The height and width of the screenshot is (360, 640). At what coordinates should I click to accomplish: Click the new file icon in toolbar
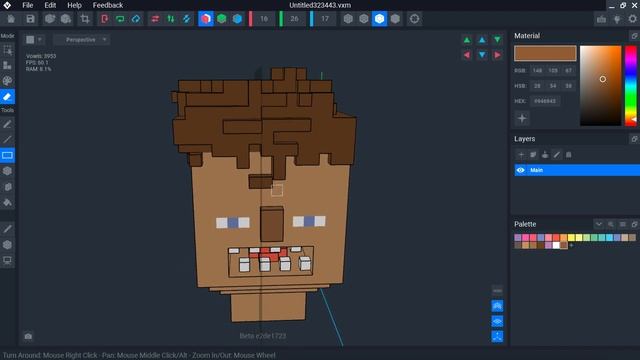pos(11,19)
